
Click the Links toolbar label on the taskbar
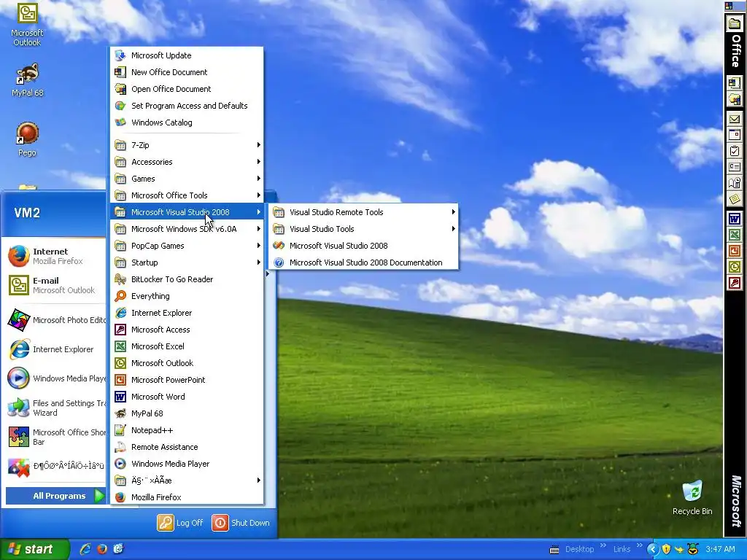click(x=622, y=549)
